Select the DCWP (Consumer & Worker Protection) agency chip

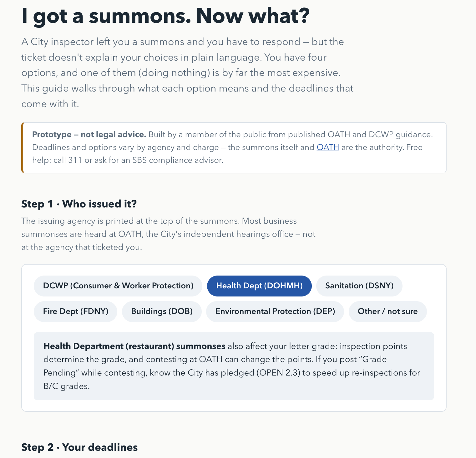pos(118,286)
